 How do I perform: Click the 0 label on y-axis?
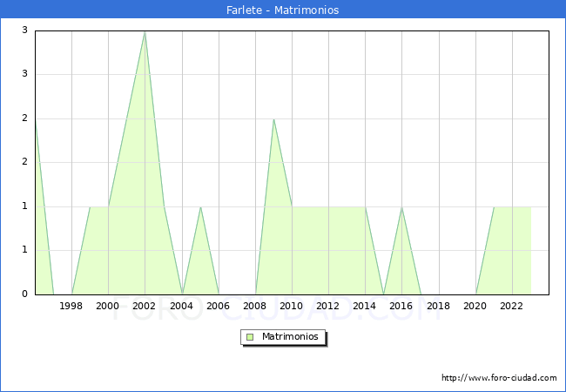(x=25, y=294)
